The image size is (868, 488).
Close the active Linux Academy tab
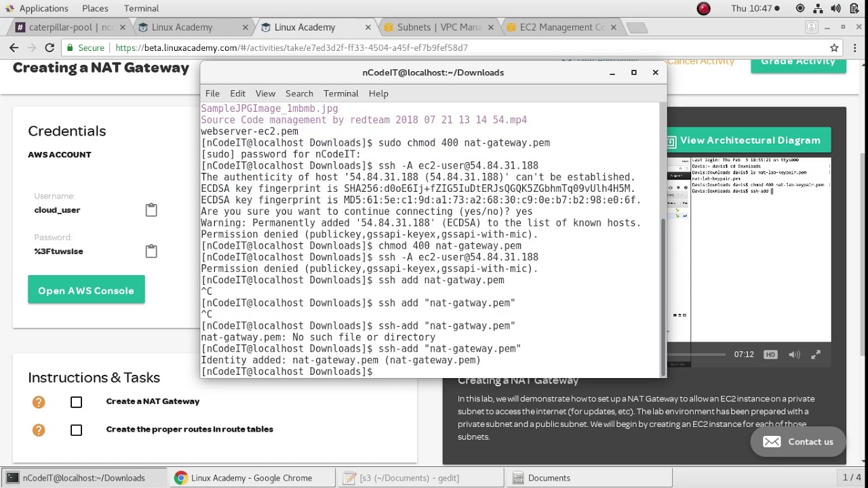(x=368, y=28)
